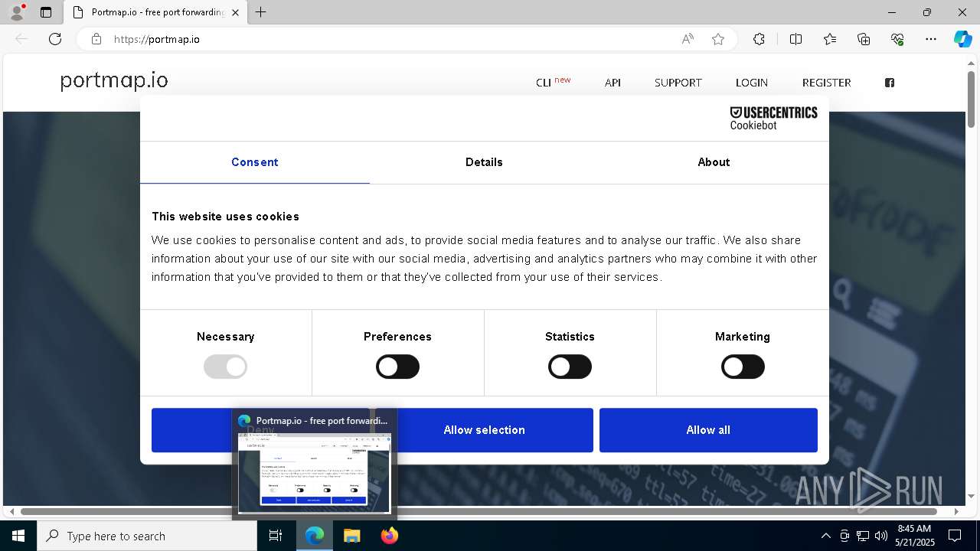Viewport: 980px width, 551px height.
Task: Open the Split screen icon
Action: pyautogui.click(x=795, y=39)
